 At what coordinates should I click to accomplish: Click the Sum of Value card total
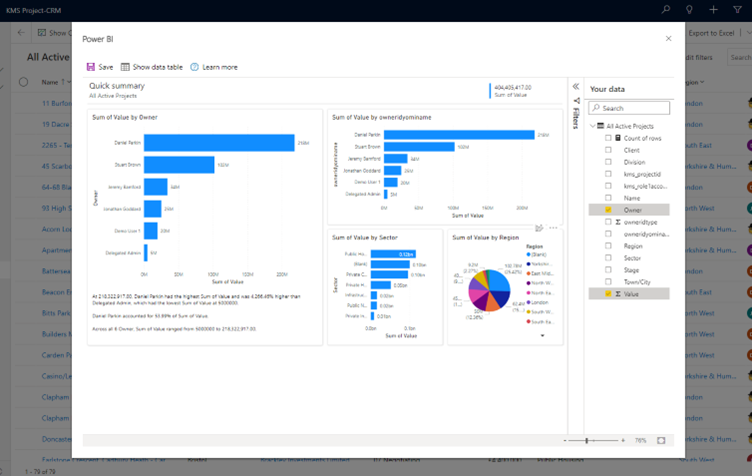click(x=513, y=87)
